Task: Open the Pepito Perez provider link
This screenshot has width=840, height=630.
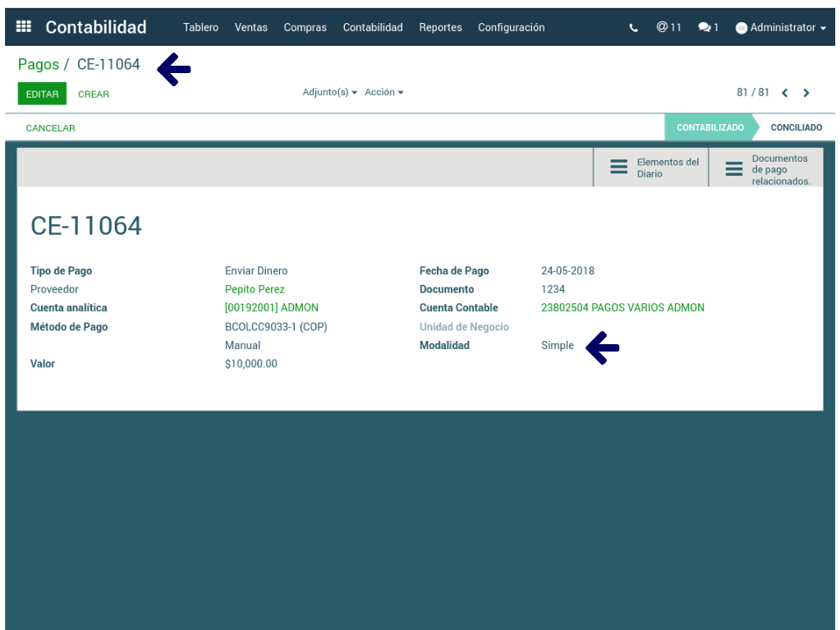Action: tap(255, 289)
